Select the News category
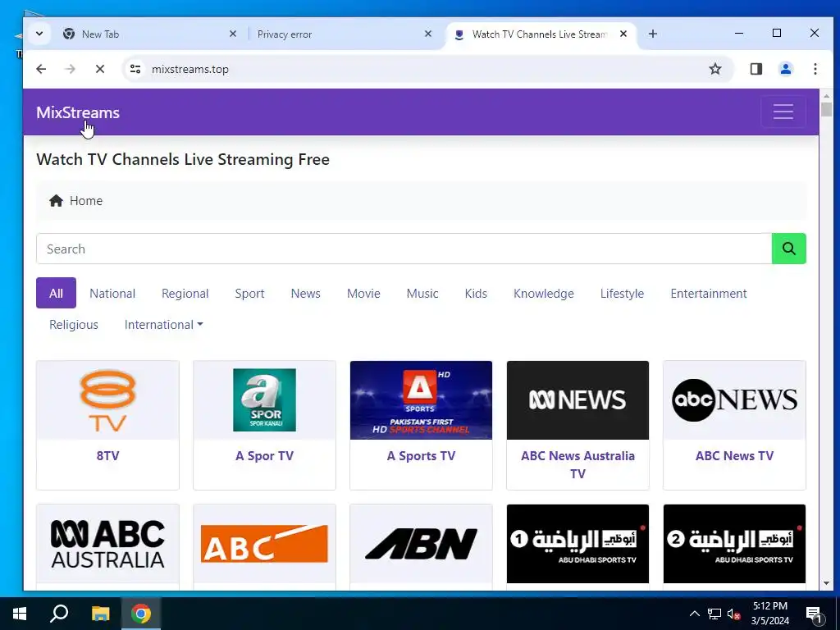This screenshot has width=840, height=630. (305, 293)
